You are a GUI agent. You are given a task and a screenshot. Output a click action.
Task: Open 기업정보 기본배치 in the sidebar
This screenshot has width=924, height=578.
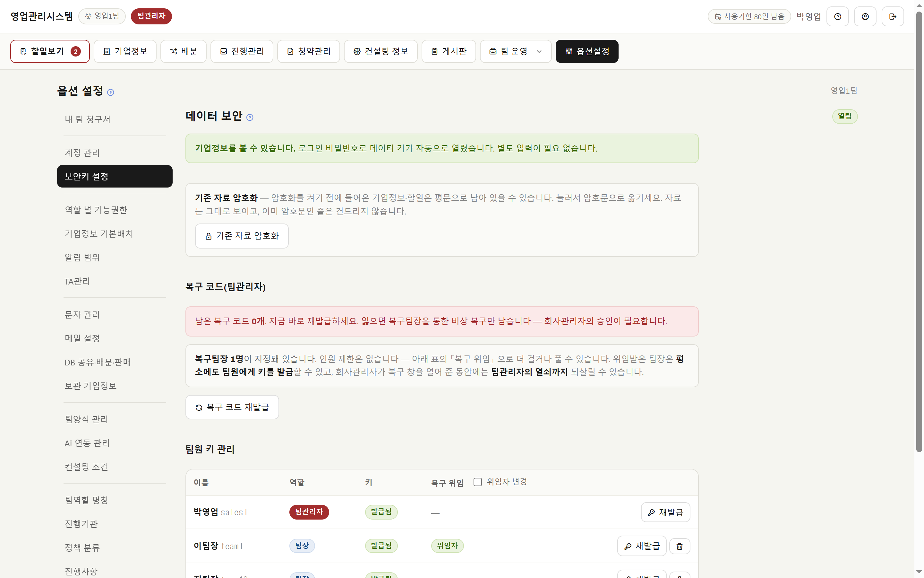point(115,233)
